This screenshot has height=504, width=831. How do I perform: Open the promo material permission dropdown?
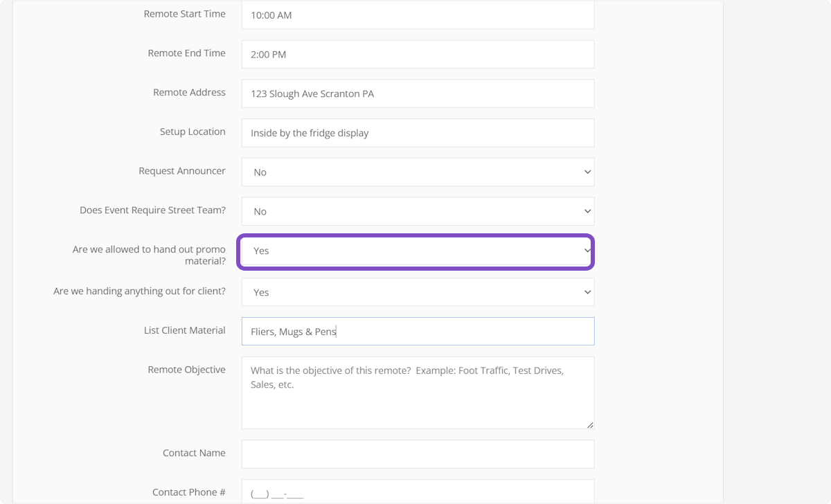pyautogui.click(x=416, y=251)
